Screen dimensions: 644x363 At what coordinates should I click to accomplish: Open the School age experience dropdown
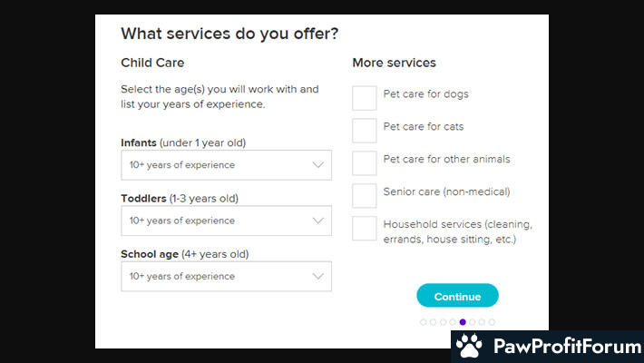pos(226,276)
